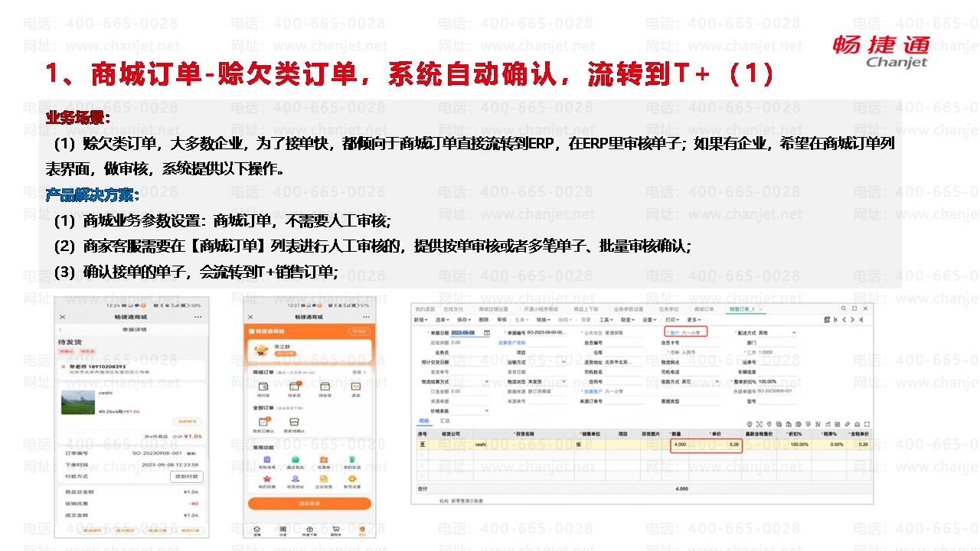
Task: Go to the 快速下单 tab in bottom navigation
Action: click(309, 530)
